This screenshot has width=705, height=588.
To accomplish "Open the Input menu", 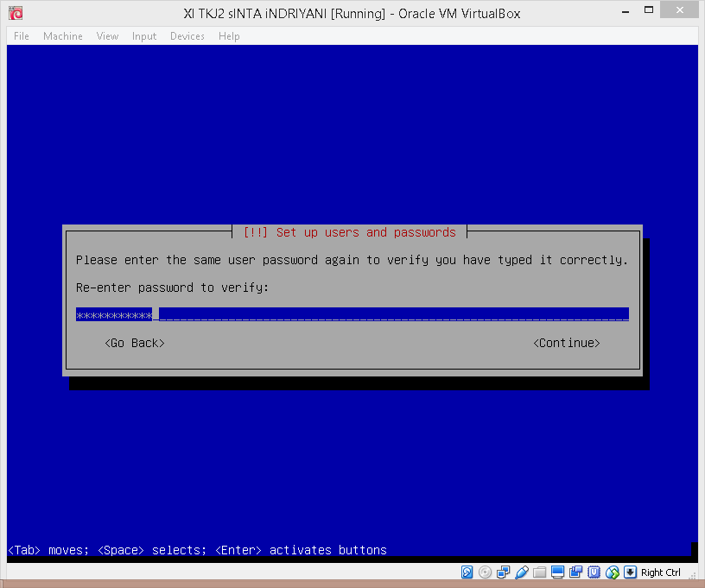I will tap(144, 36).
